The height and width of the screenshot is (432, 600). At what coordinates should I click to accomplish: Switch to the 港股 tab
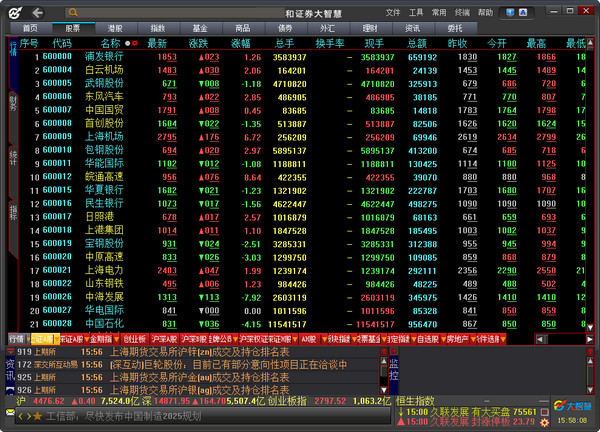115,28
